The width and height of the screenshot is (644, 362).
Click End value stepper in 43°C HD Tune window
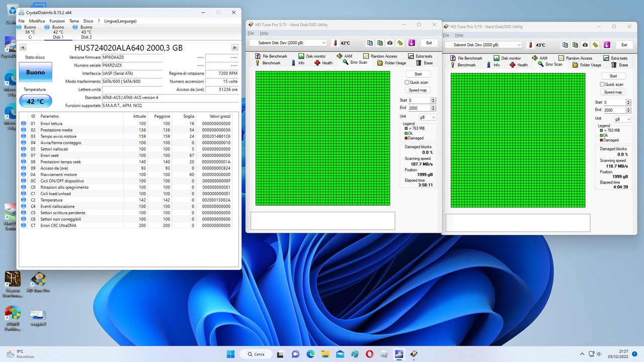(x=628, y=110)
